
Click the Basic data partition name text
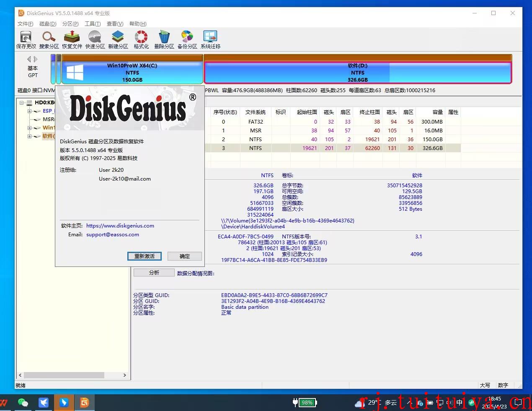[x=245, y=307]
